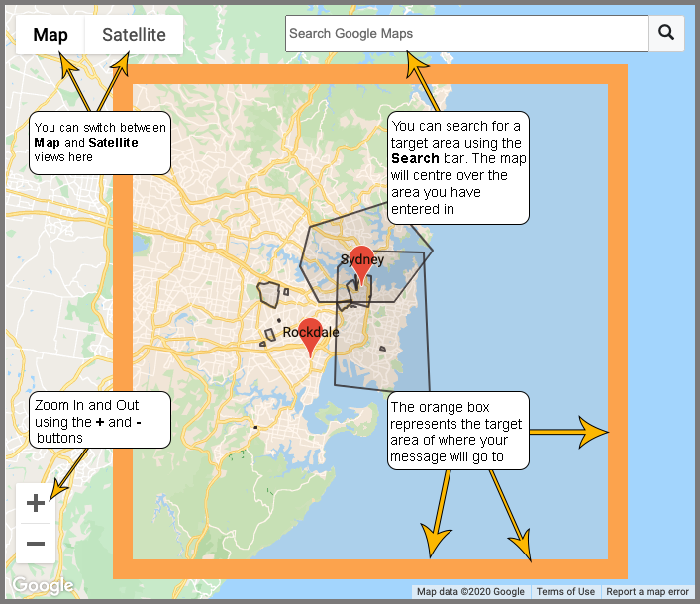Click the red Rockdale map pin

(x=310, y=338)
